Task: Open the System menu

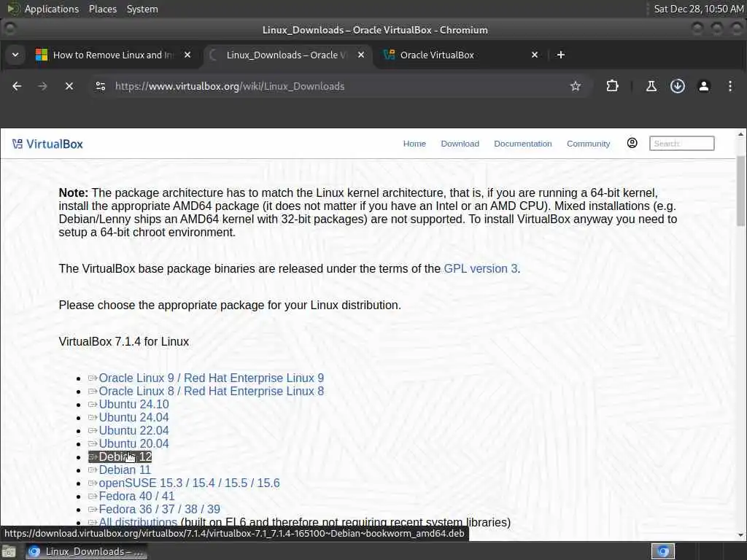Action: (x=142, y=9)
